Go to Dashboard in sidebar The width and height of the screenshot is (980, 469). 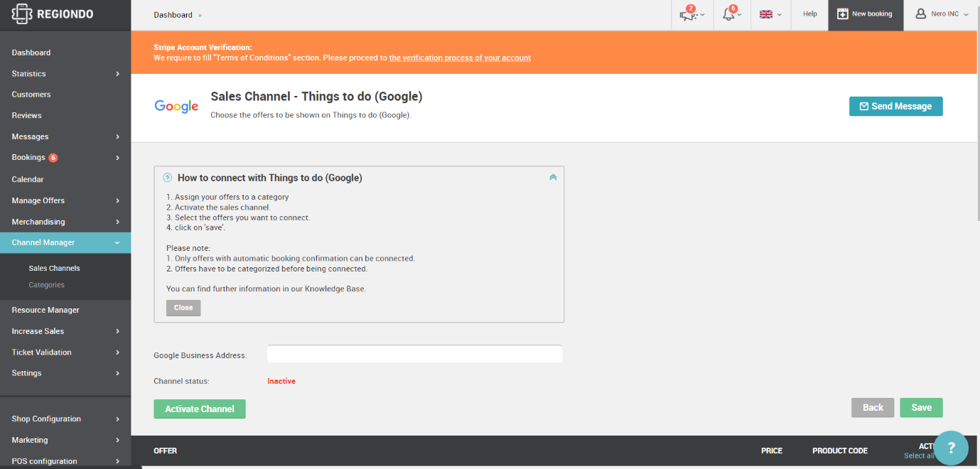click(31, 53)
